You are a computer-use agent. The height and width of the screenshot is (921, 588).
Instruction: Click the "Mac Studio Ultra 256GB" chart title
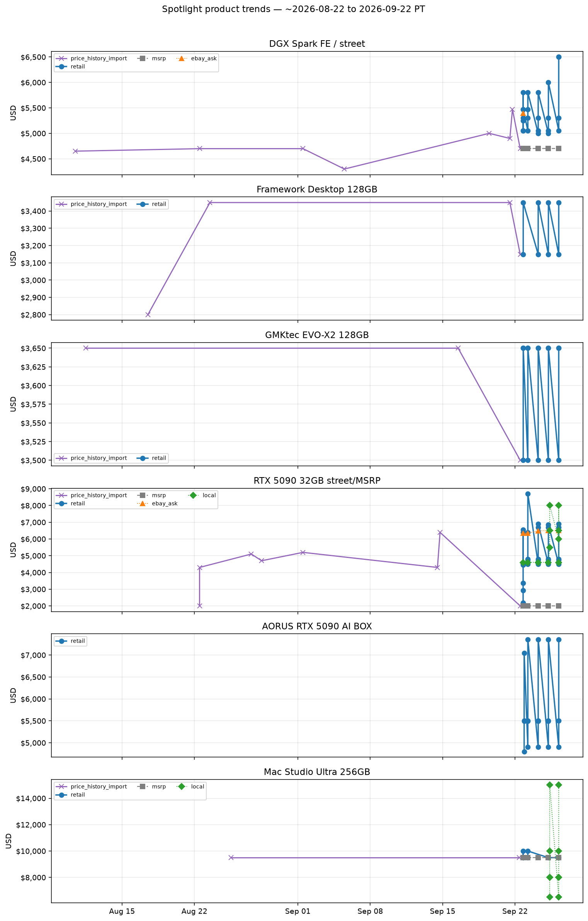(x=317, y=772)
